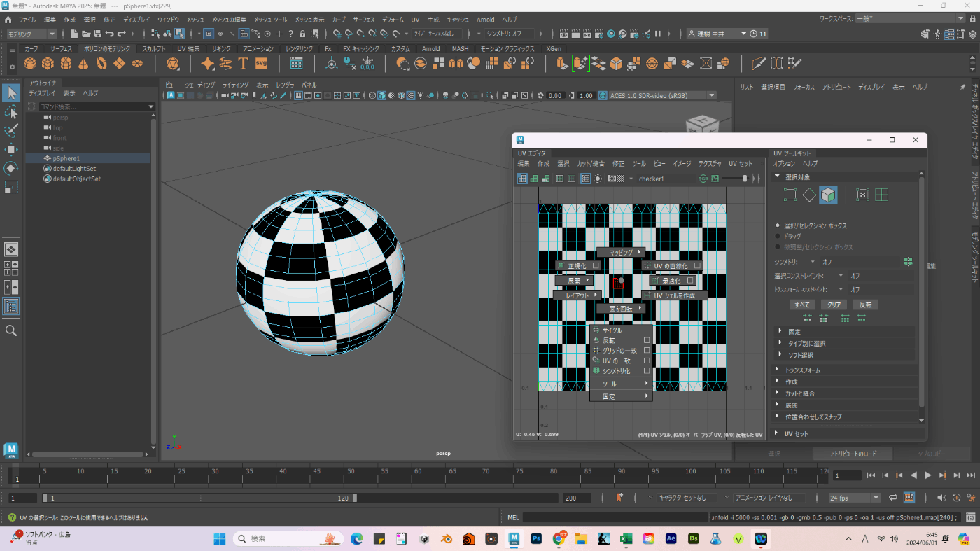Toggle the グリッドの一致 checkbox

(647, 350)
